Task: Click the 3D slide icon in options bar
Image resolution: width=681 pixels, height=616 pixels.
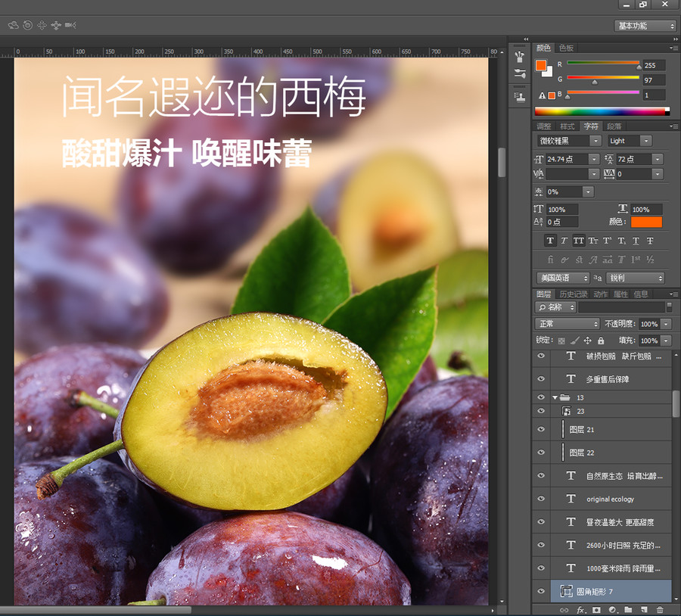Action: point(56,26)
